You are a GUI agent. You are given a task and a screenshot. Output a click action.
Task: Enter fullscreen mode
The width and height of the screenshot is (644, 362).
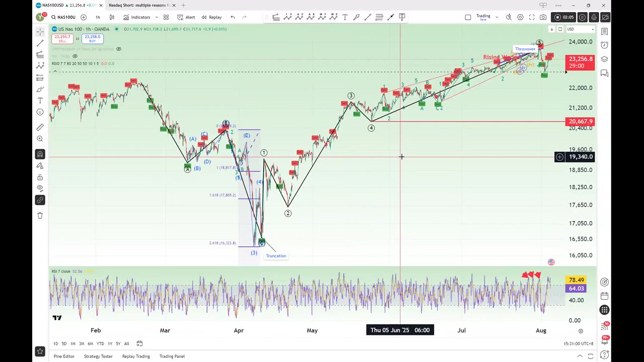(532, 17)
